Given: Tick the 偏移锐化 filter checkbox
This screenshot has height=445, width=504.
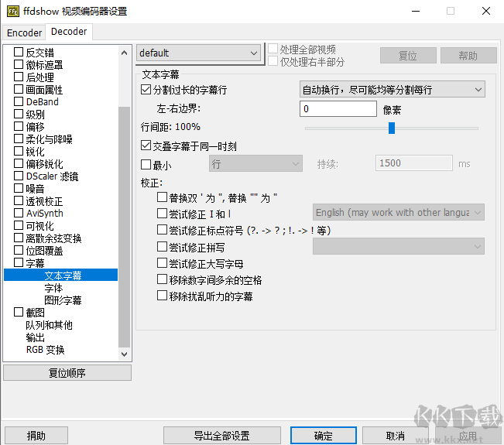Looking at the screenshot, I should point(19,163).
